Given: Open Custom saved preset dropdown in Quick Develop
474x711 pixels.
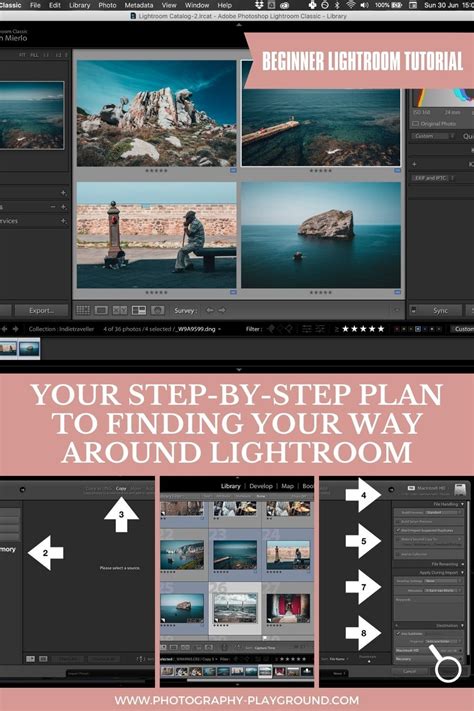Looking at the screenshot, I should [x=433, y=136].
